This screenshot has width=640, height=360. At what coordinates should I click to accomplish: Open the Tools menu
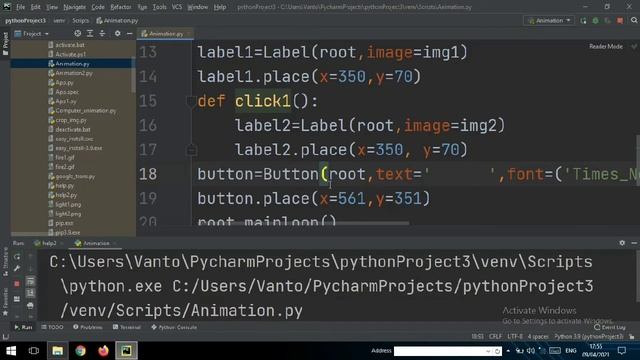[159, 7]
